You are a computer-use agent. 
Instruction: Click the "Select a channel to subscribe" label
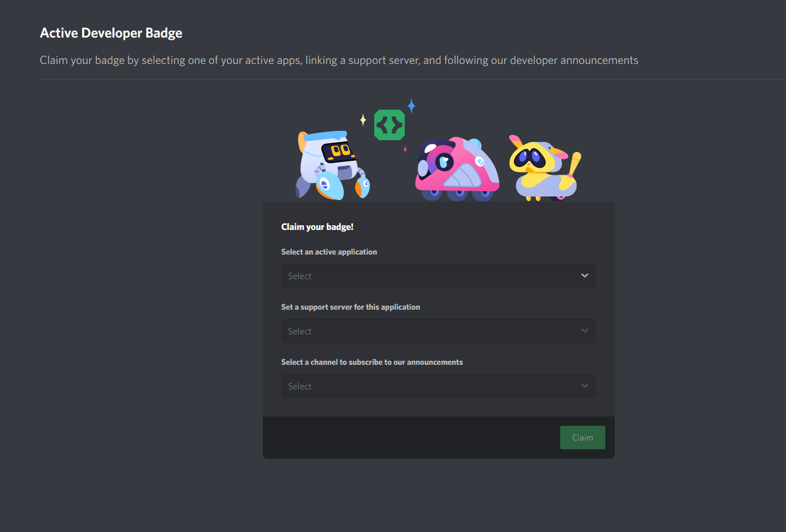tap(372, 362)
